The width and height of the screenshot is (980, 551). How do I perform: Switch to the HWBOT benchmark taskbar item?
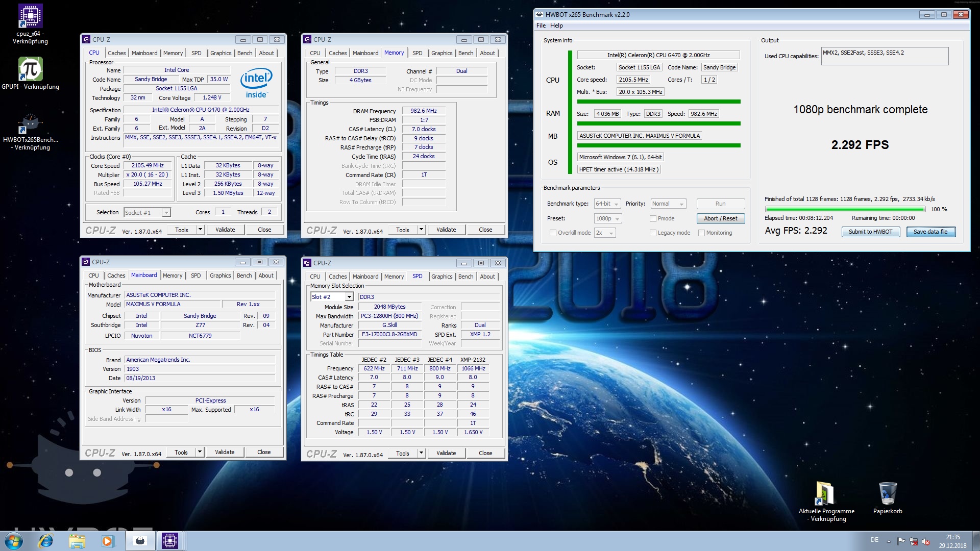pyautogui.click(x=140, y=541)
